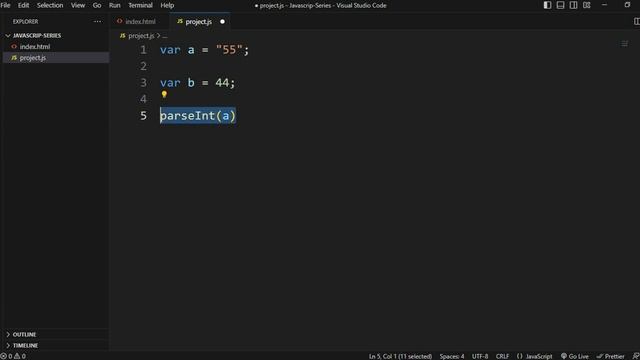Expand the OUTLINE section
The height and width of the screenshot is (360, 640).
coord(55,334)
